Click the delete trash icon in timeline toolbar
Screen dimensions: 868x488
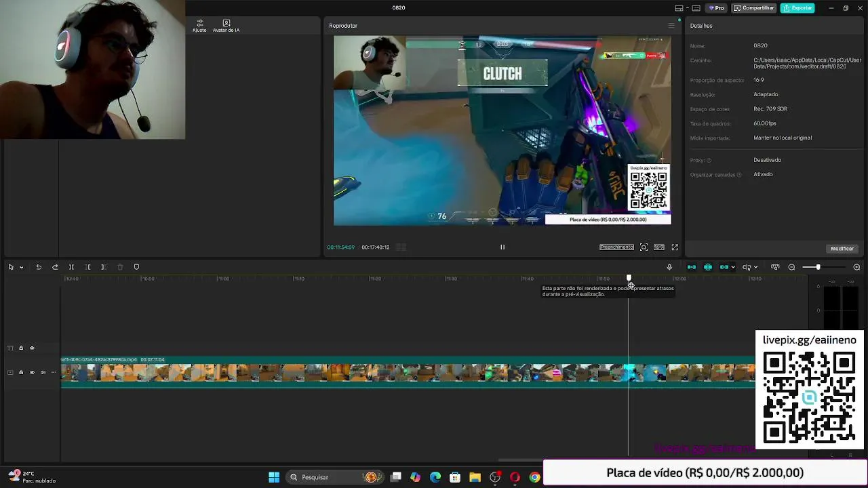[x=120, y=267]
